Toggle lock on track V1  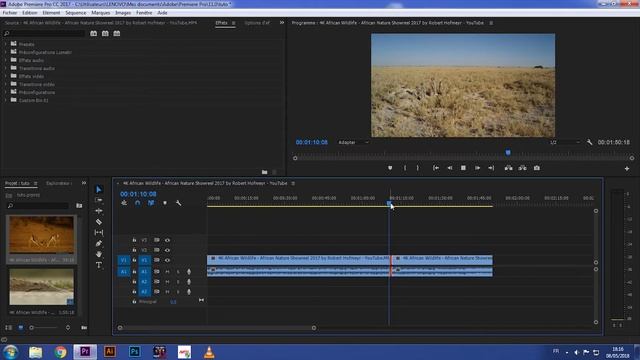[x=134, y=260]
